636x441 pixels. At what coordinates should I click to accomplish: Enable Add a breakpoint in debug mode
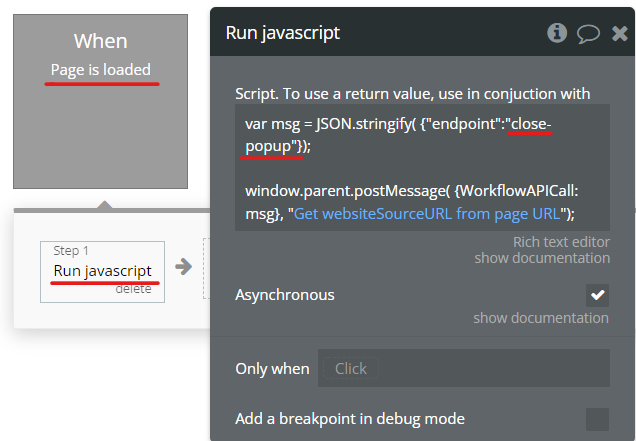(x=597, y=419)
